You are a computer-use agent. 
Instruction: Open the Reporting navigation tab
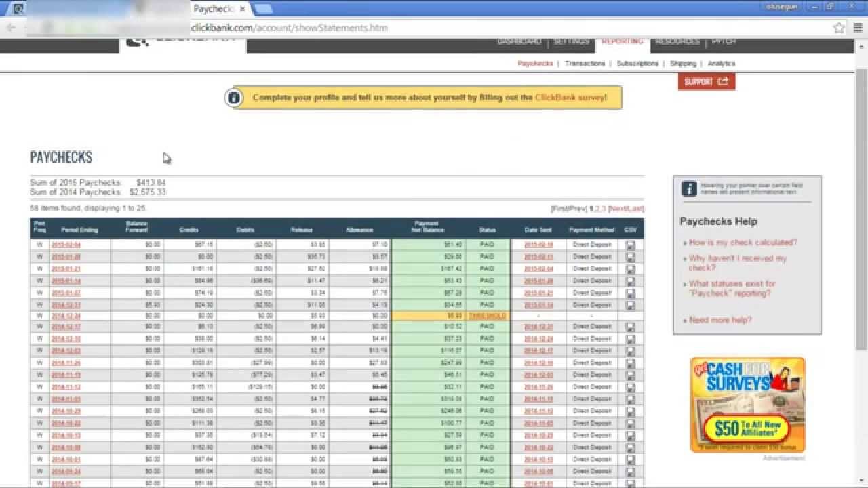[623, 41]
